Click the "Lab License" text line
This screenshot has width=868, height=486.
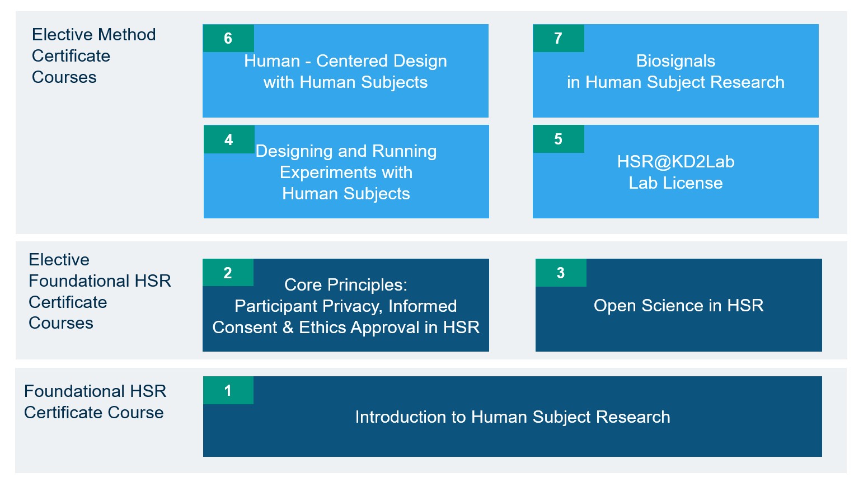(x=675, y=183)
